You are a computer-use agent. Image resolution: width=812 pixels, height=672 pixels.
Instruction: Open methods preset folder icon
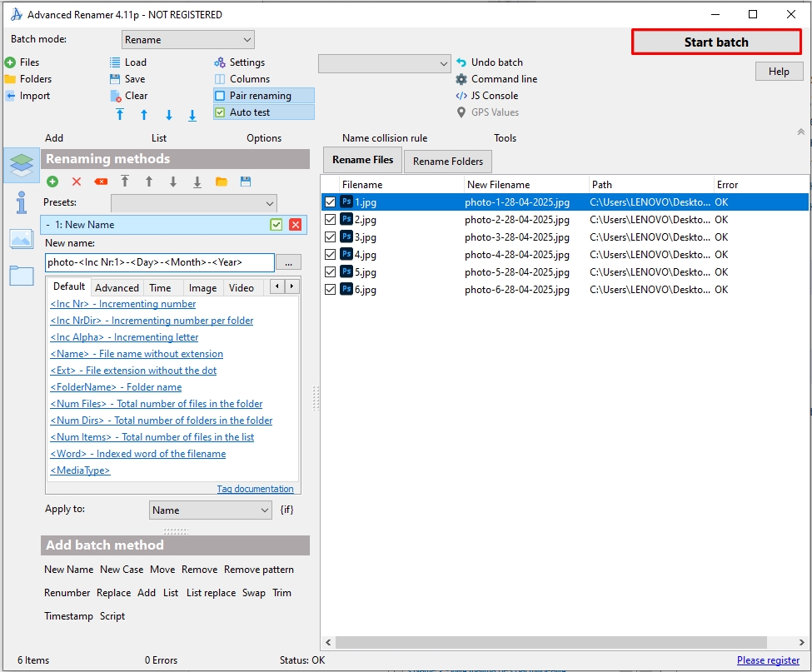222,182
